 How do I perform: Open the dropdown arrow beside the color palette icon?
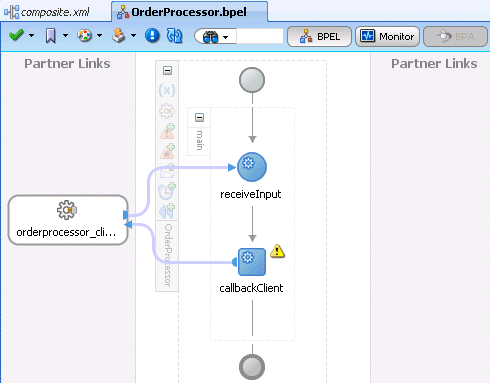point(99,35)
